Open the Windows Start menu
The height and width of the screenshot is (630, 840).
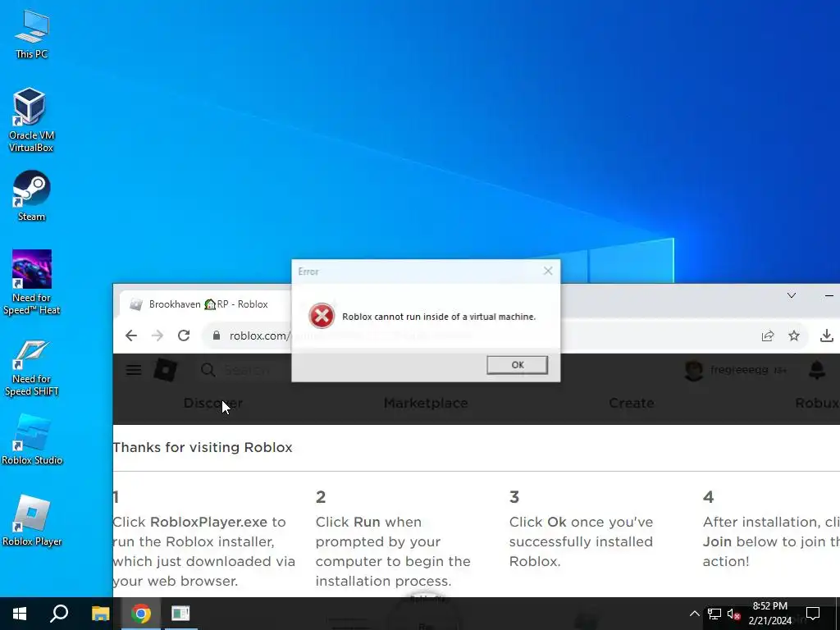point(20,614)
